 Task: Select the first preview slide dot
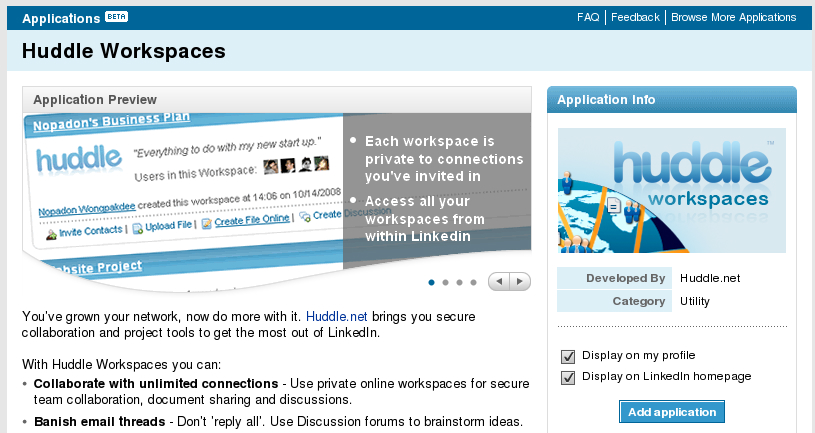click(x=431, y=283)
